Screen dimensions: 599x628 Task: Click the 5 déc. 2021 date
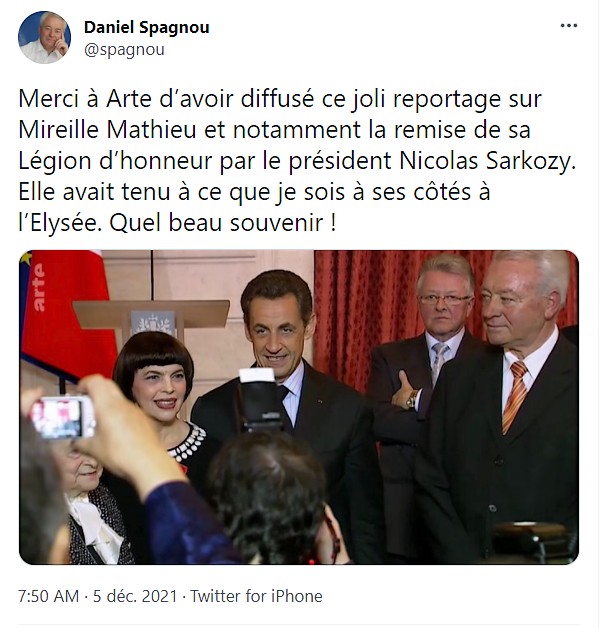pos(135,596)
